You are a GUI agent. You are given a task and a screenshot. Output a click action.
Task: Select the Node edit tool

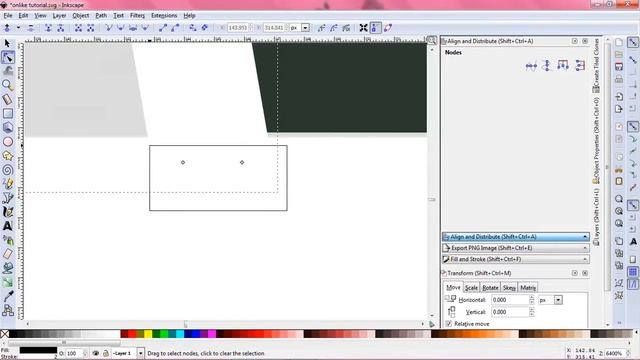7,58
